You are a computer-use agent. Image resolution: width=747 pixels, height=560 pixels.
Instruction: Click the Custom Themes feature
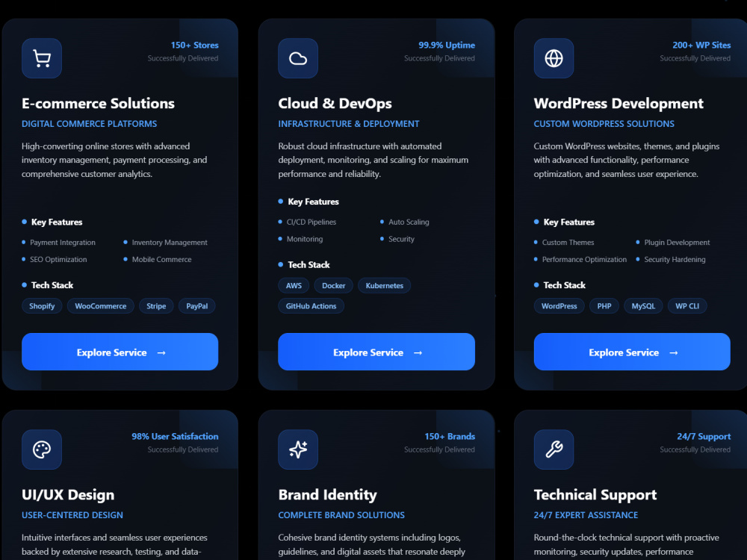(x=568, y=243)
